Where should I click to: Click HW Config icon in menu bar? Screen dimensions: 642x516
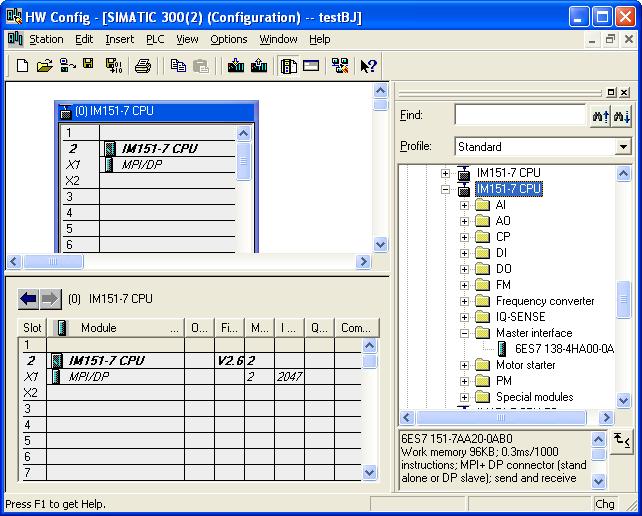(15, 39)
